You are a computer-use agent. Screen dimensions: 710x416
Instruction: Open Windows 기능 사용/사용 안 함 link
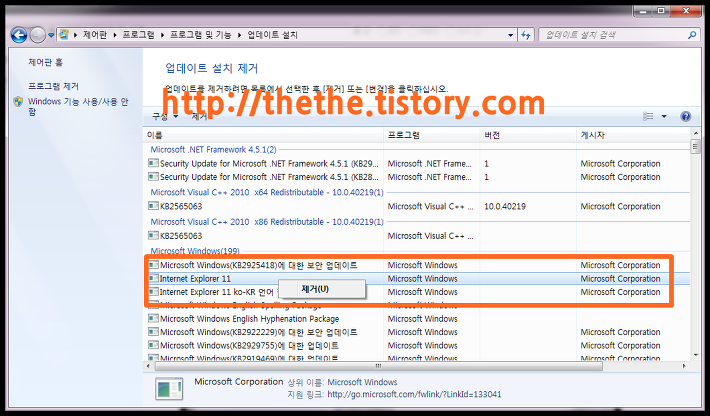pyautogui.click(x=78, y=106)
